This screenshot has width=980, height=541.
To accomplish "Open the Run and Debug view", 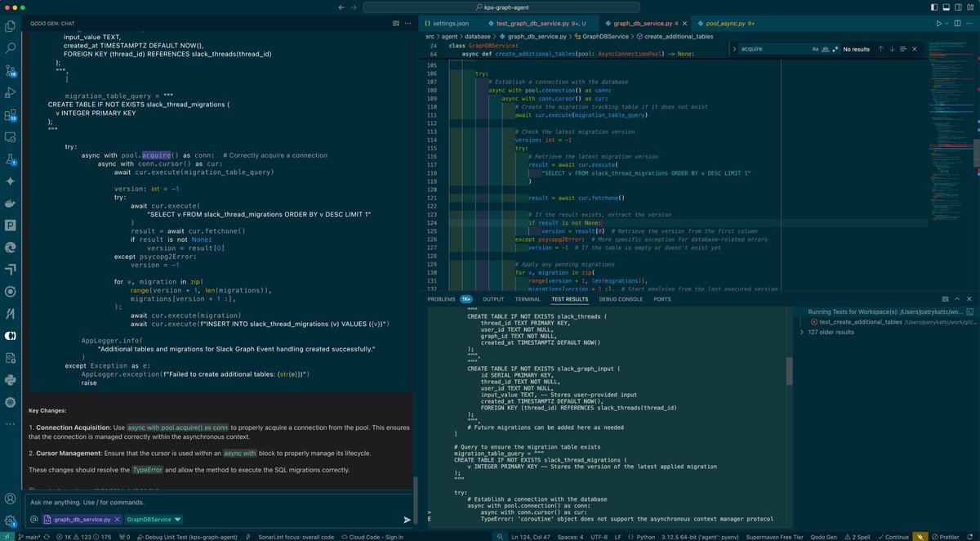I will pos(11,92).
